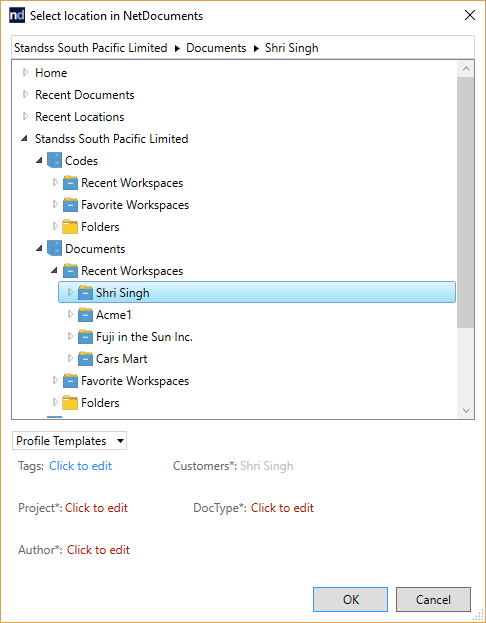Image resolution: width=486 pixels, height=623 pixels.
Task: Open the Profile Templates dropdown
Action: [x=70, y=441]
